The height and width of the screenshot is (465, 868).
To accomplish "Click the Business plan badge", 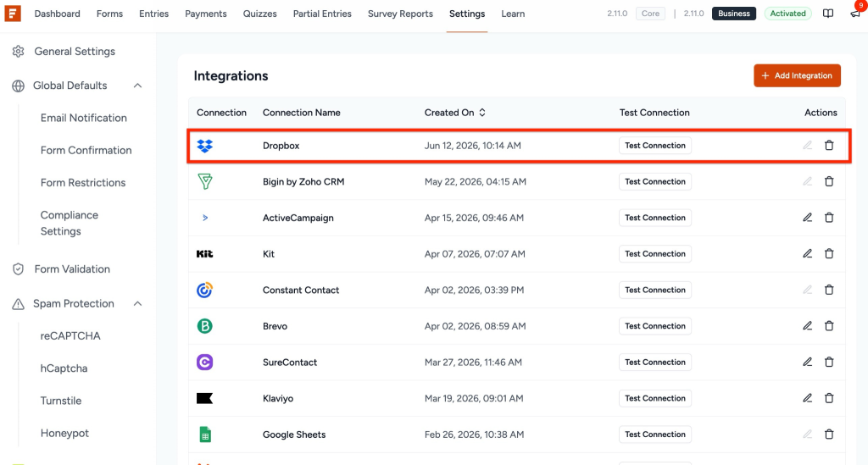I will [734, 14].
